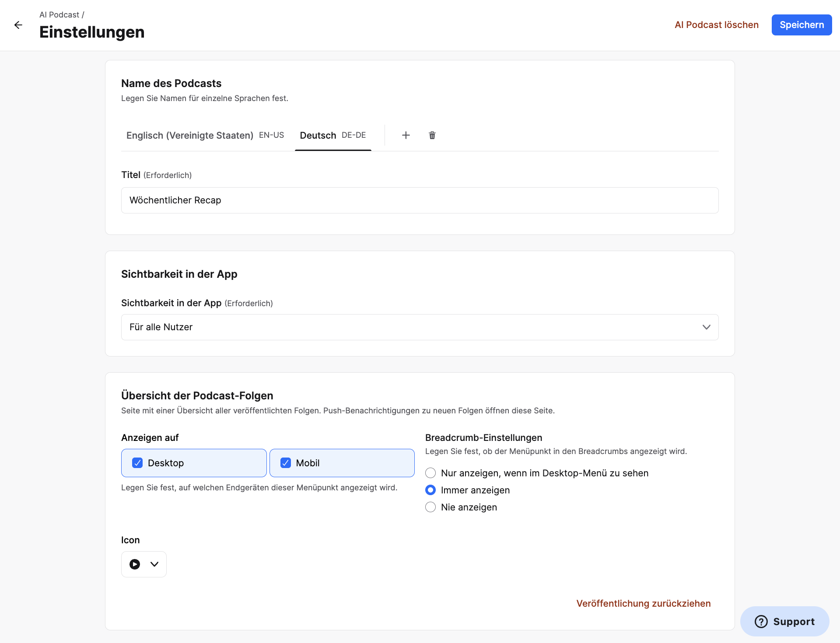Click the 'Name des Podcasts' heading
Screen dimensions: 840x643
(x=171, y=83)
